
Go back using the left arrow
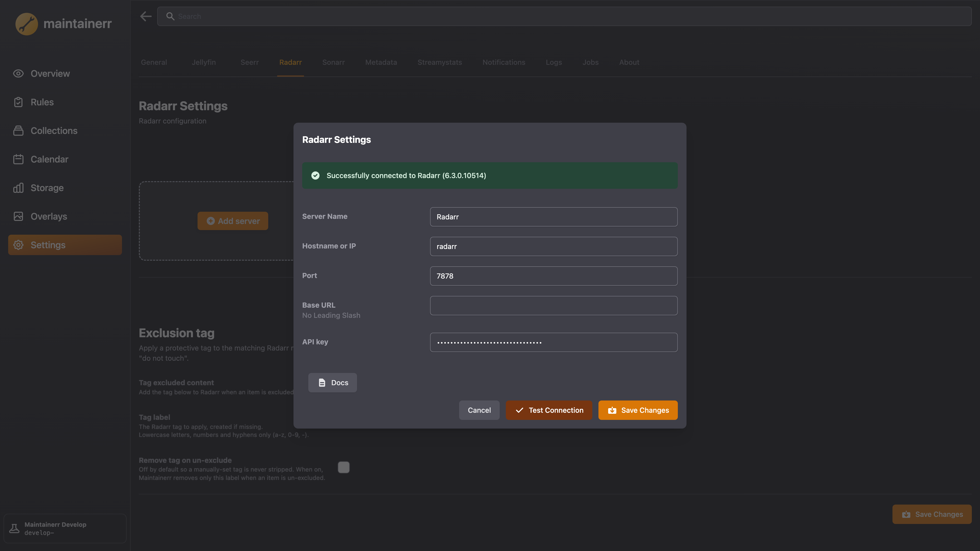(x=146, y=16)
